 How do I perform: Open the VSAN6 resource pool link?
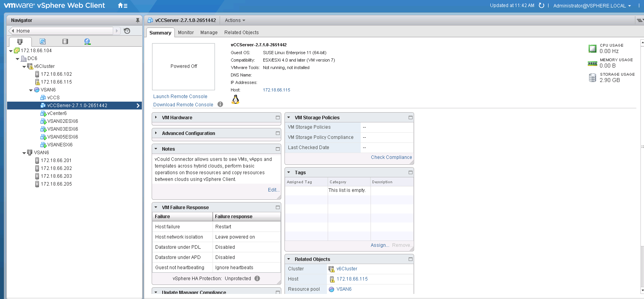pyautogui.click(x=344, y=289)
